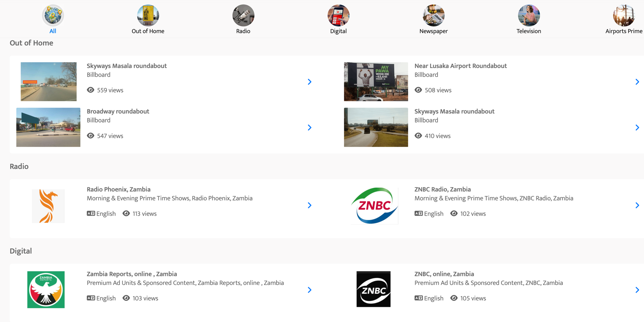The height and width of the screenshot is (322, 644).
Task: Expand the Radio Phoenix listing chevron
Action: pyautogui.click(x=309, y=205)
